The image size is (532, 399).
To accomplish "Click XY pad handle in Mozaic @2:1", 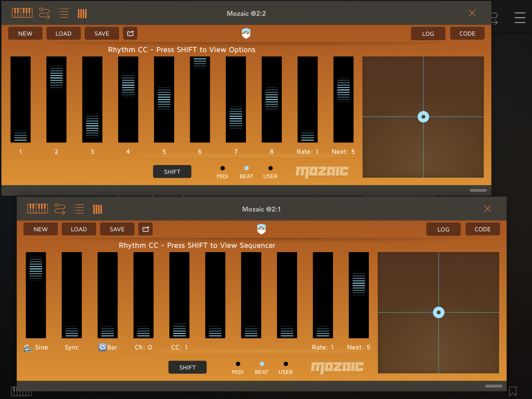I will [438, 312].
